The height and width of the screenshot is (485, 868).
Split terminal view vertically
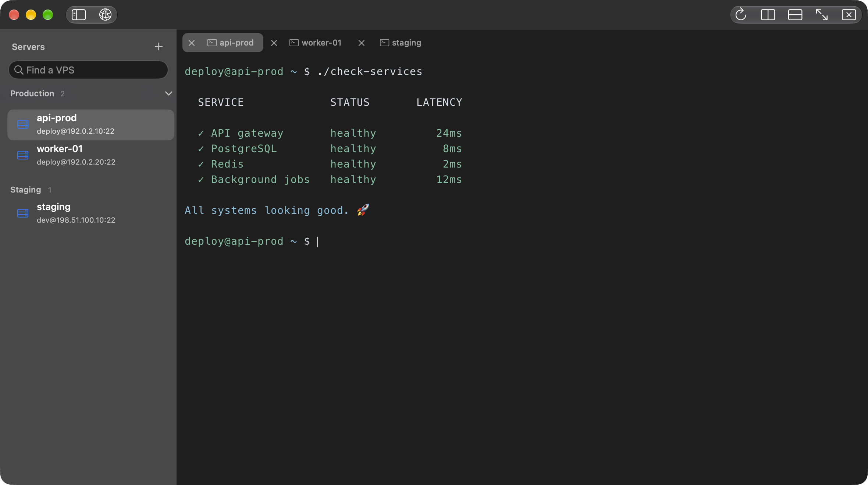pos(768,15)
